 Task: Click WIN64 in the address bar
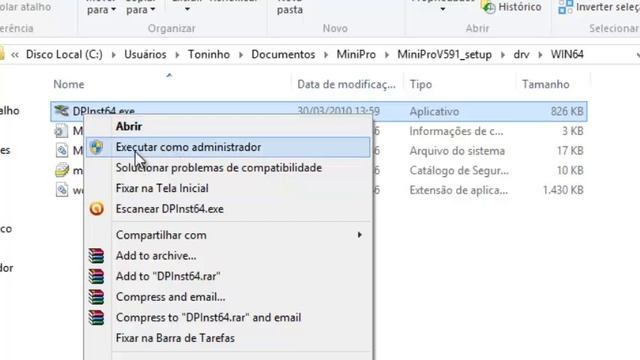[x=567, y=55]
